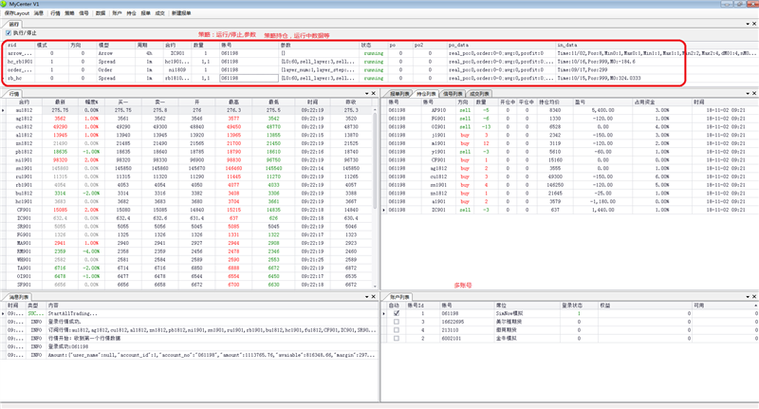
Task: Check the box for account 213310
Action: point(395,328)
